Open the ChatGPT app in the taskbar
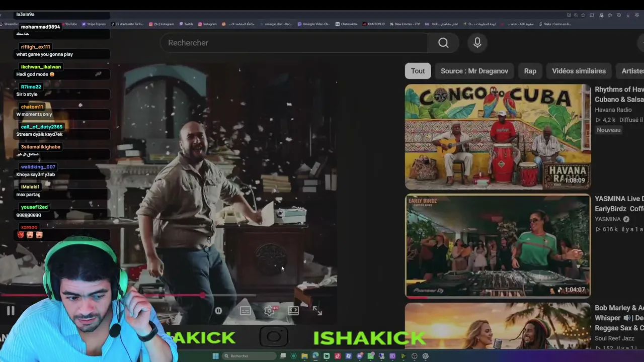Viewport: 644px width, 362px height. point(426,356)
